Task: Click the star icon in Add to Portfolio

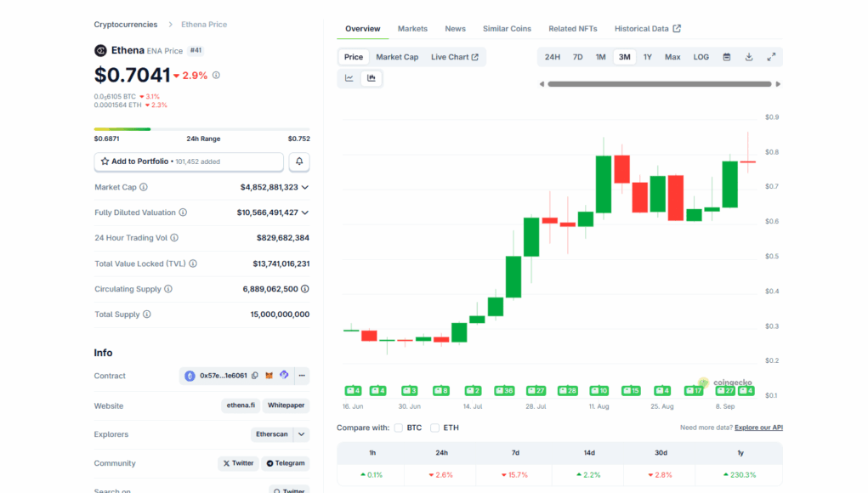Action: [105, 161]
